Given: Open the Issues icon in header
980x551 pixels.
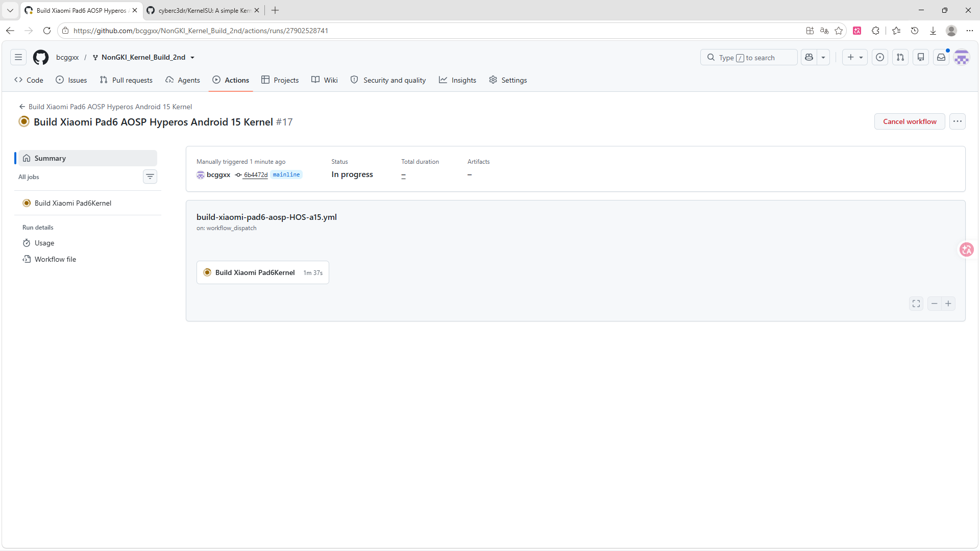Looking at the screenshot, I should 880,58.
